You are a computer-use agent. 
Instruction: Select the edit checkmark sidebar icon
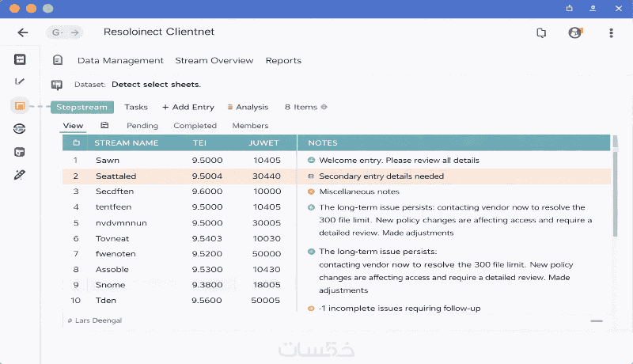coord(20,82)
